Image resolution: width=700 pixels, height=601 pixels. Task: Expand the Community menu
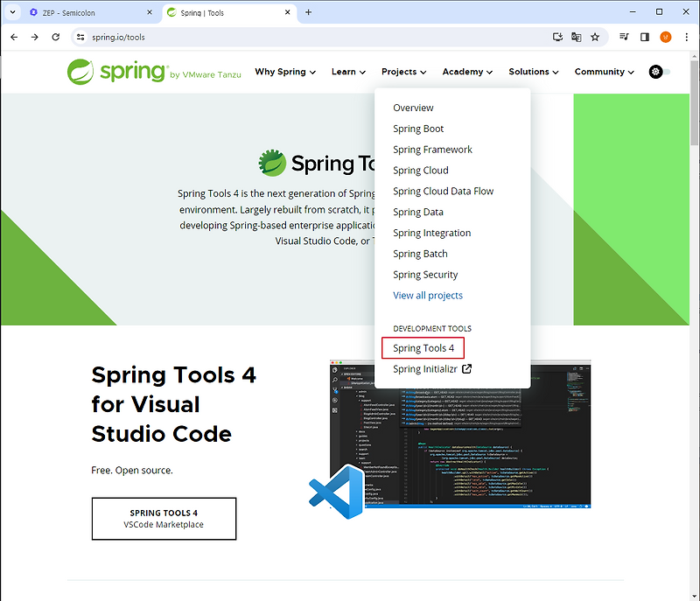click(604, 72)
